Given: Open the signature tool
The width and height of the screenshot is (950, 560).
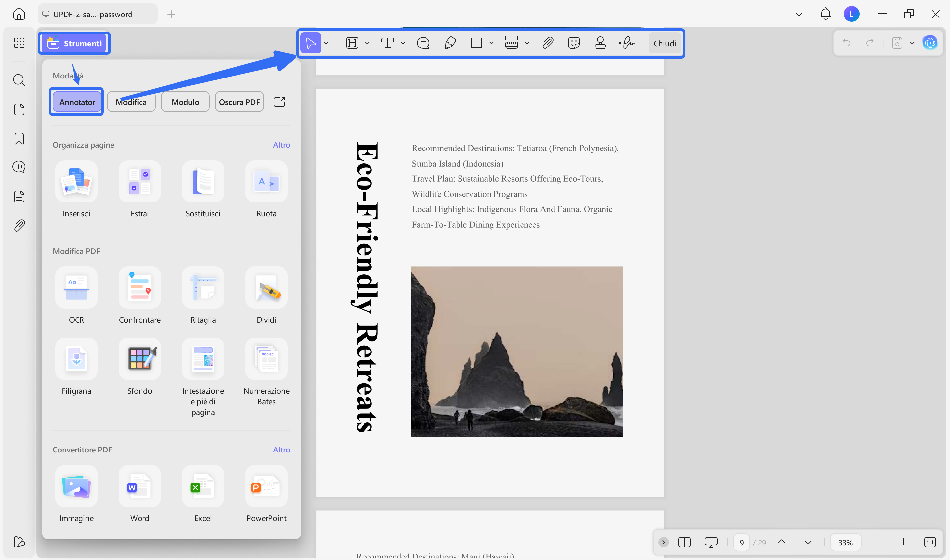Looking at the screenshot, I should point(627,43).
